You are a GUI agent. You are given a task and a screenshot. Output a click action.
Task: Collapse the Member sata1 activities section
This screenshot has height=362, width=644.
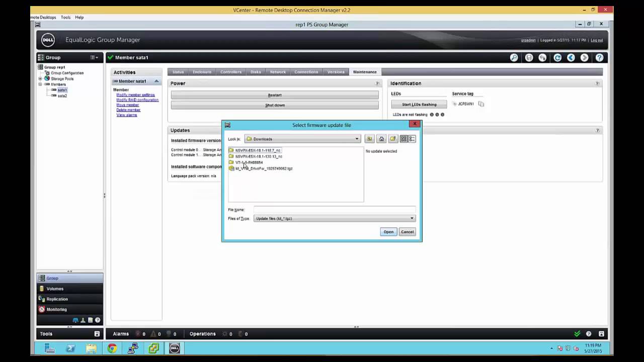(x=156, y=81)
